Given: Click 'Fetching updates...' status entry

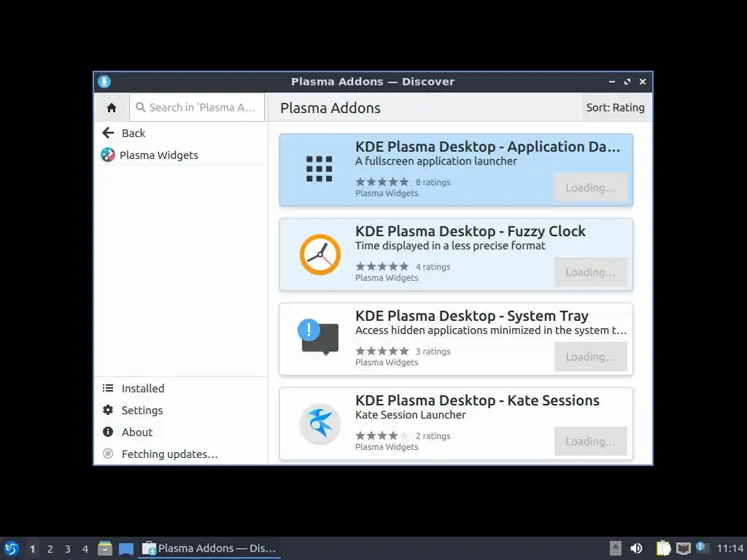Looking at the screenshot, I should click(181, 454).
